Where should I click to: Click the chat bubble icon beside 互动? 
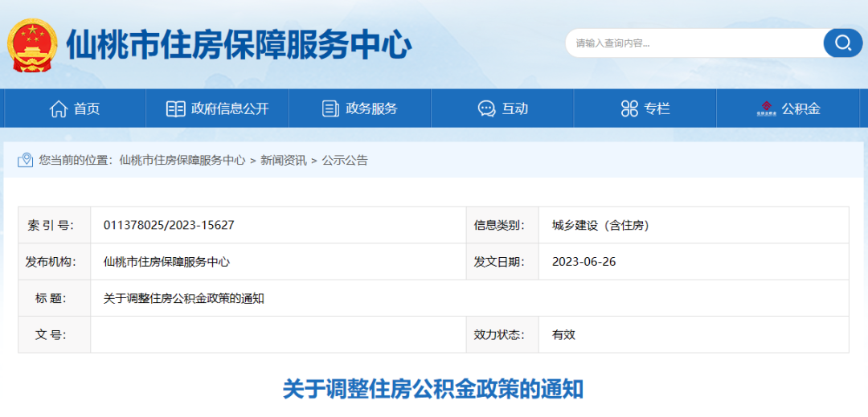pyautogui.click(x=486, y=109)
